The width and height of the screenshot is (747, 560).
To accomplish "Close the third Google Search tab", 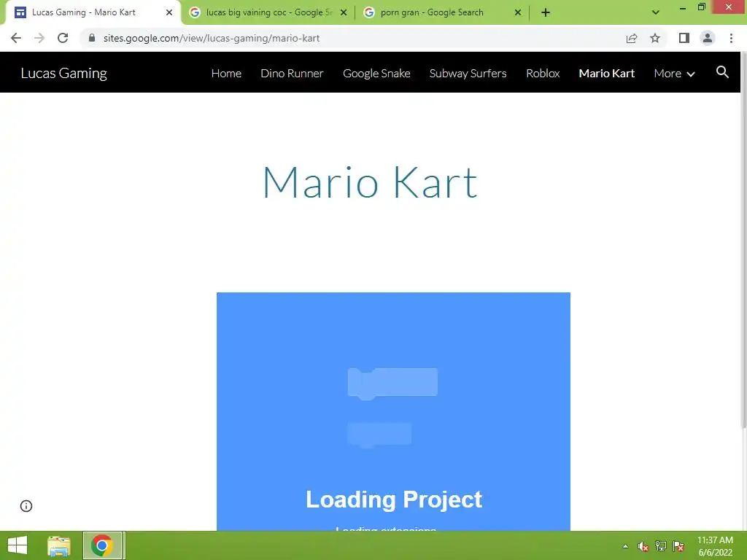I will coord(518,12).
